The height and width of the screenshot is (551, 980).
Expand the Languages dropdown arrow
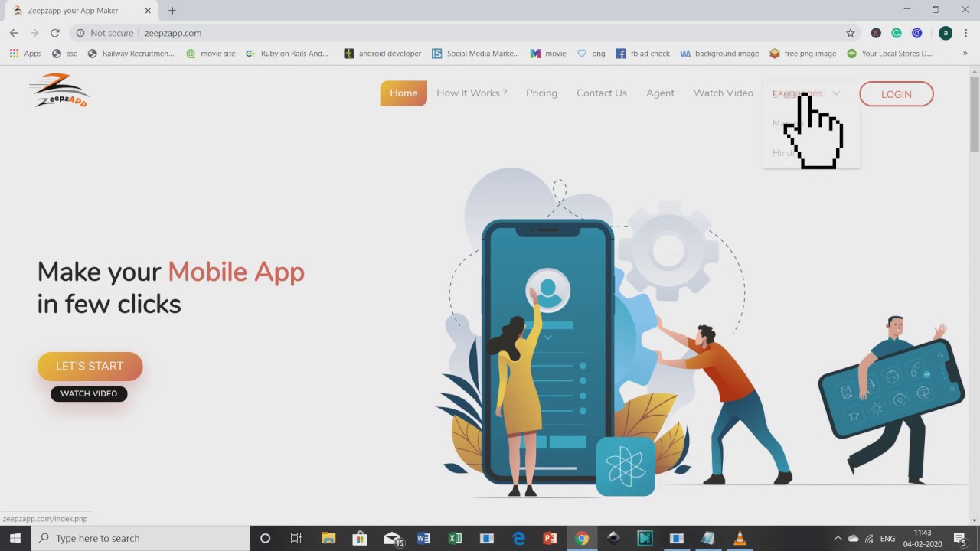coord(836,93)
